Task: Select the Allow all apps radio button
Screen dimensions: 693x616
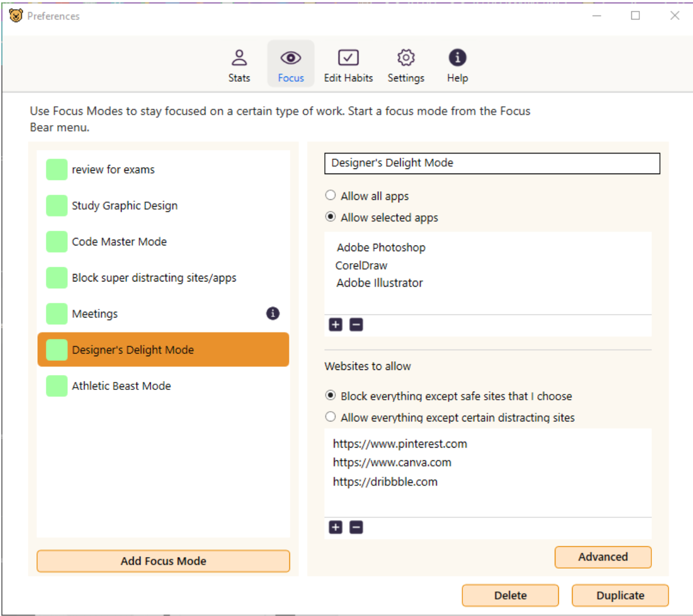Action: (x=331, y=195)
